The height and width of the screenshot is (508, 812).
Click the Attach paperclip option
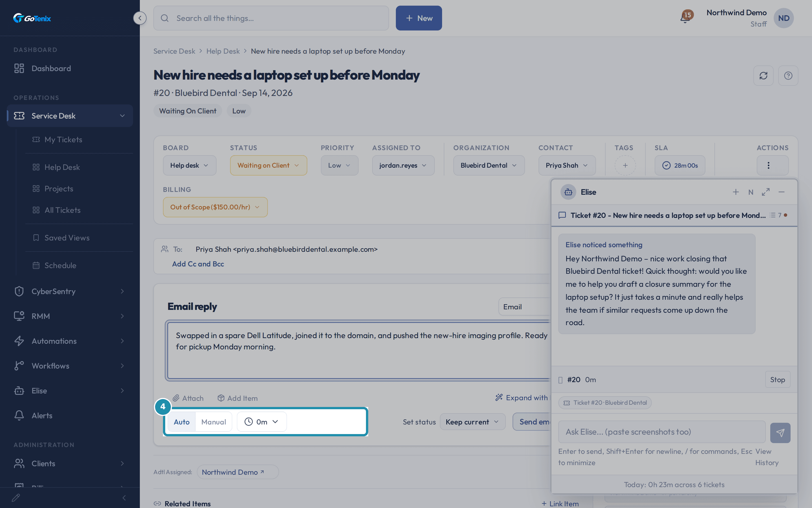coord(188,398)
